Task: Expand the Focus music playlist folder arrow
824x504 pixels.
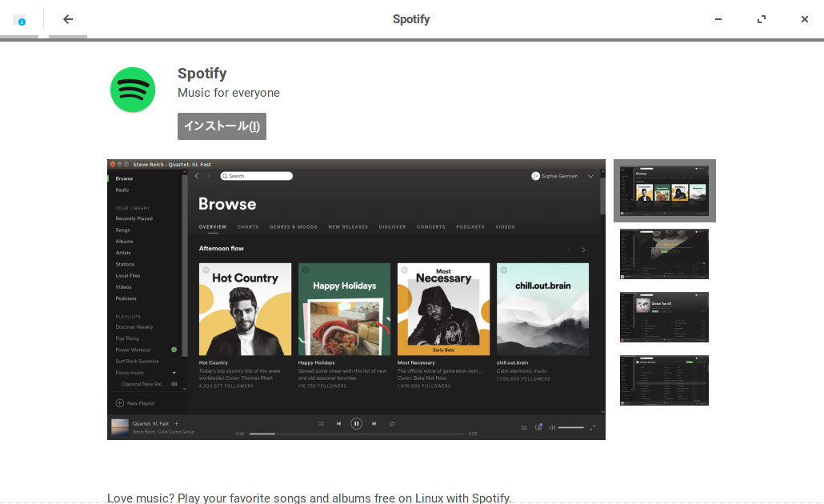Action: pos(174,373)
